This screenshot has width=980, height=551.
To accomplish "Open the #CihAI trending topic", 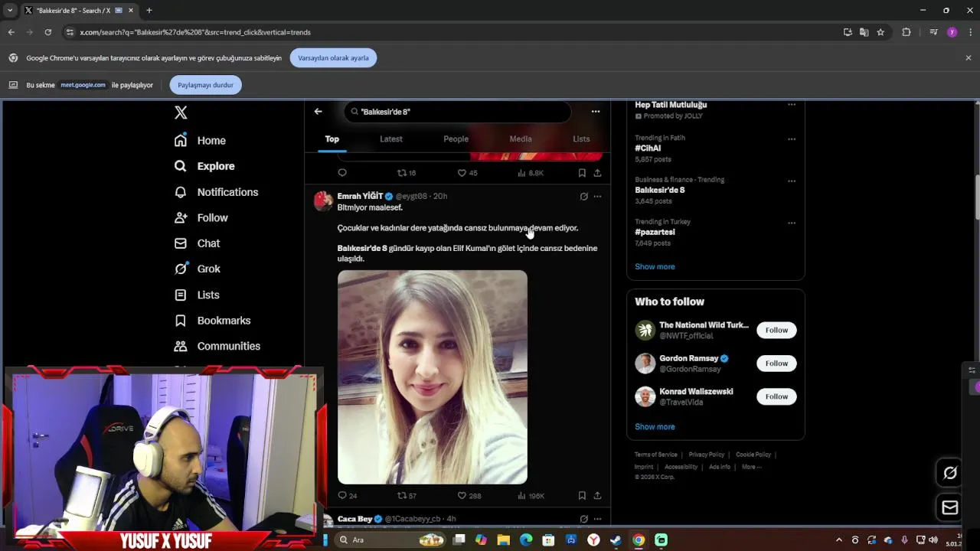I will tap(648, 148).
